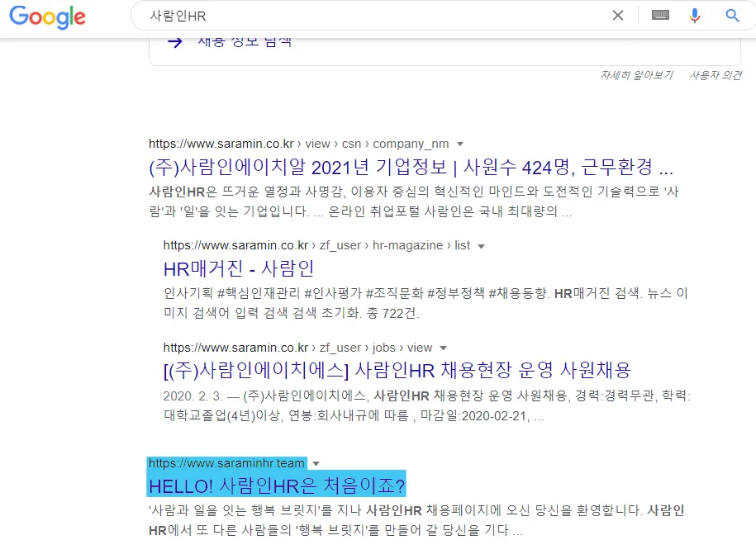756x559 pixels.
Task: Open (주)사람인에이치알 2021년 기업정보 result
Action: tap(411, 168)
